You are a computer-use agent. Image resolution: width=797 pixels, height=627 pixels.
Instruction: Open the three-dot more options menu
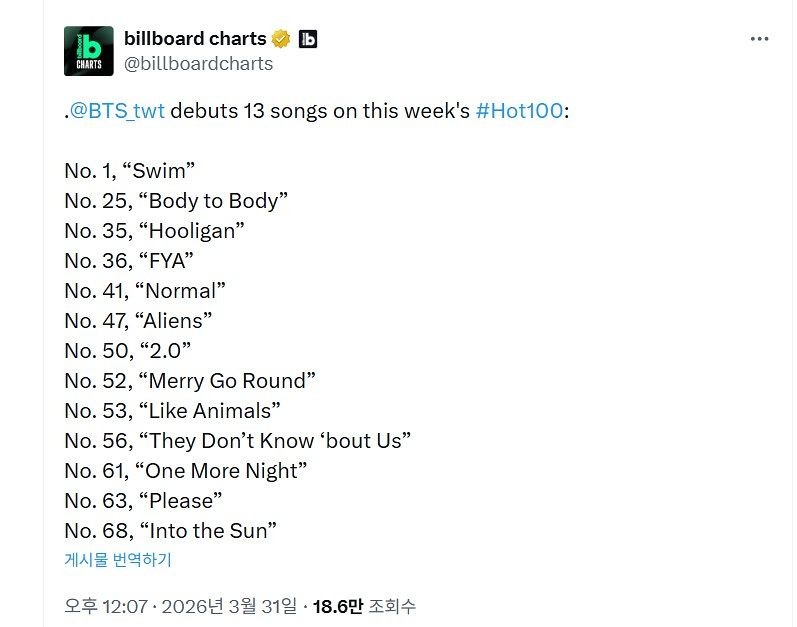click(760, 39)
